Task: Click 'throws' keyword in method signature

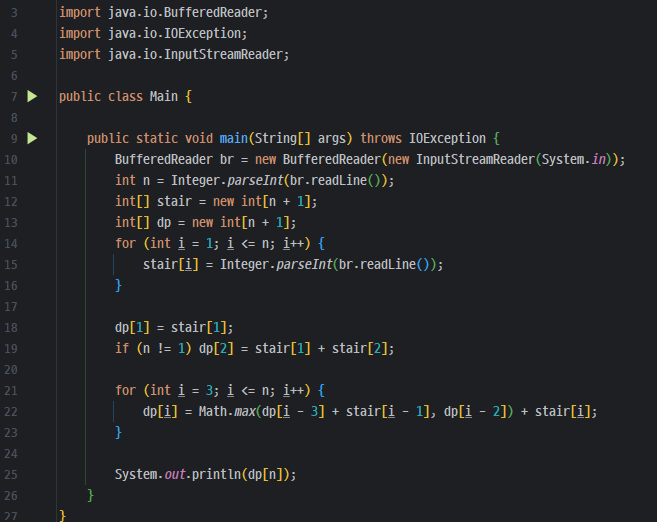Action: coord(381,138)
